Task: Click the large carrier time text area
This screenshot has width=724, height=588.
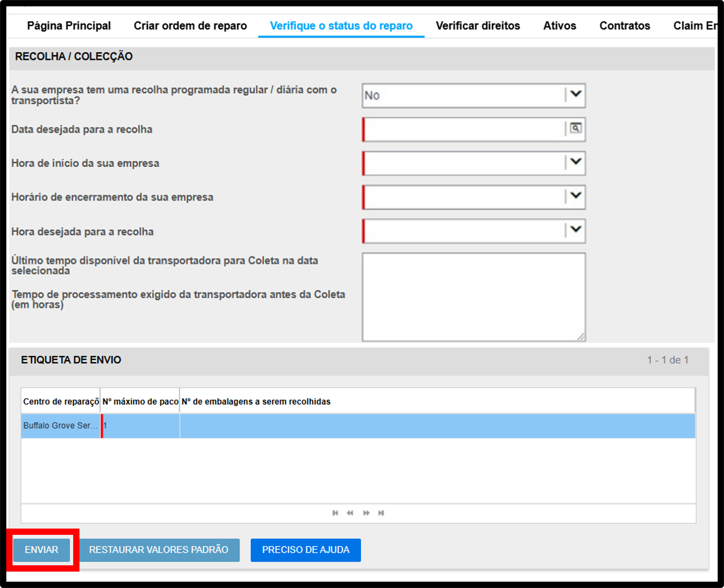Action: tap(474, 297)
